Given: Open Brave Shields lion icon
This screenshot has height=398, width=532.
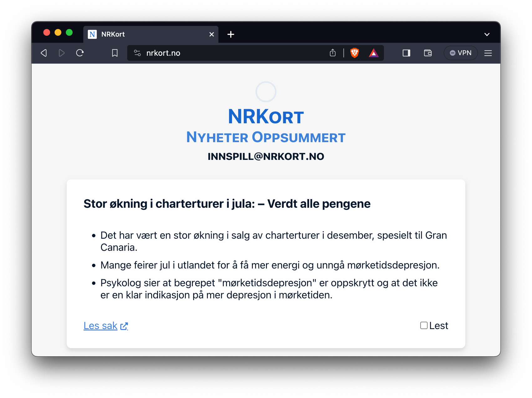Looking at the screenshot, I should (355, 53).
